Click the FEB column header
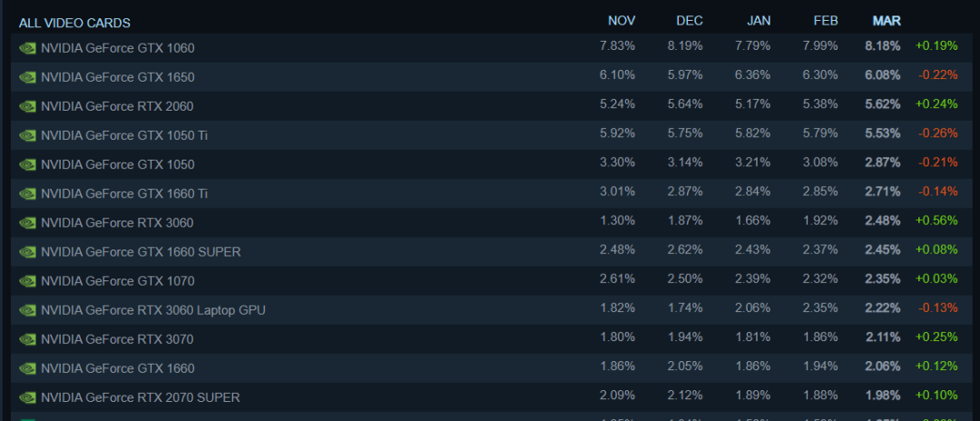The image size is (980, 421). point(826,21)
